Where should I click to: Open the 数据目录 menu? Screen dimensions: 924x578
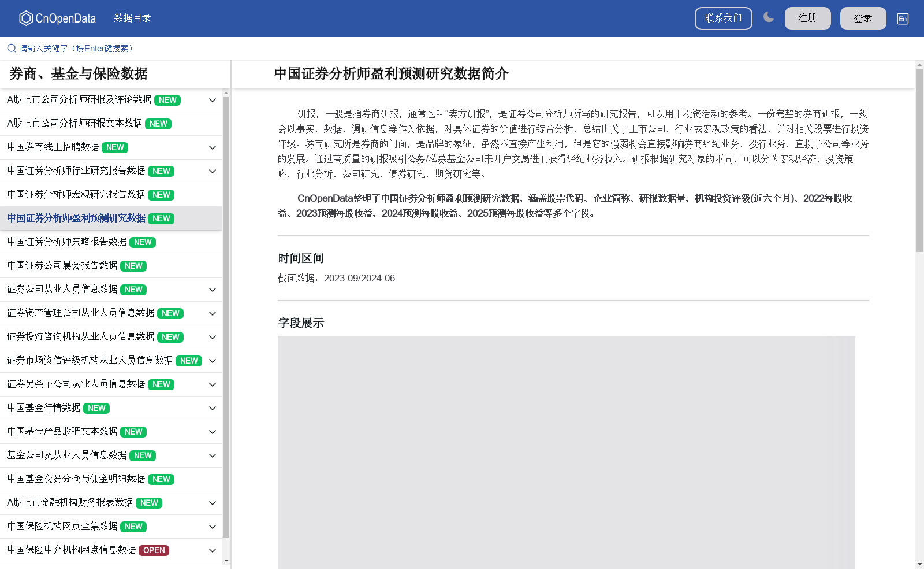tap(132, 18)
